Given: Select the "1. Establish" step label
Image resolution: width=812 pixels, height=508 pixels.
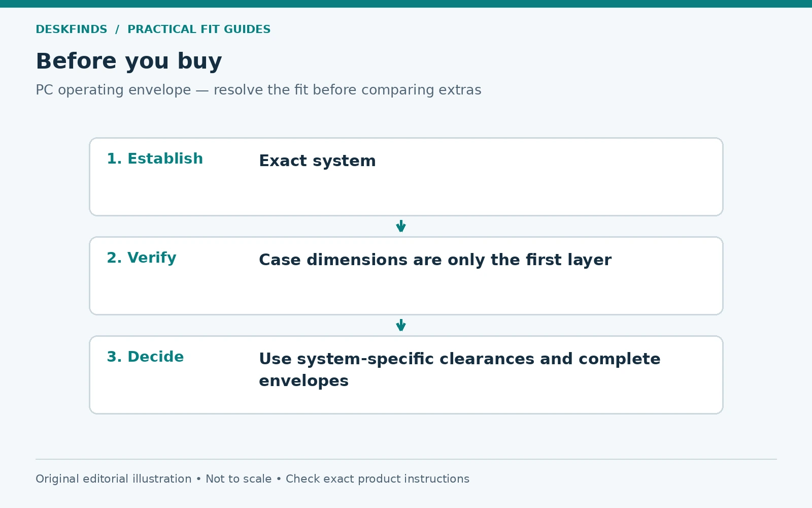Looking at the screenshot, I should tap(155, 158).
